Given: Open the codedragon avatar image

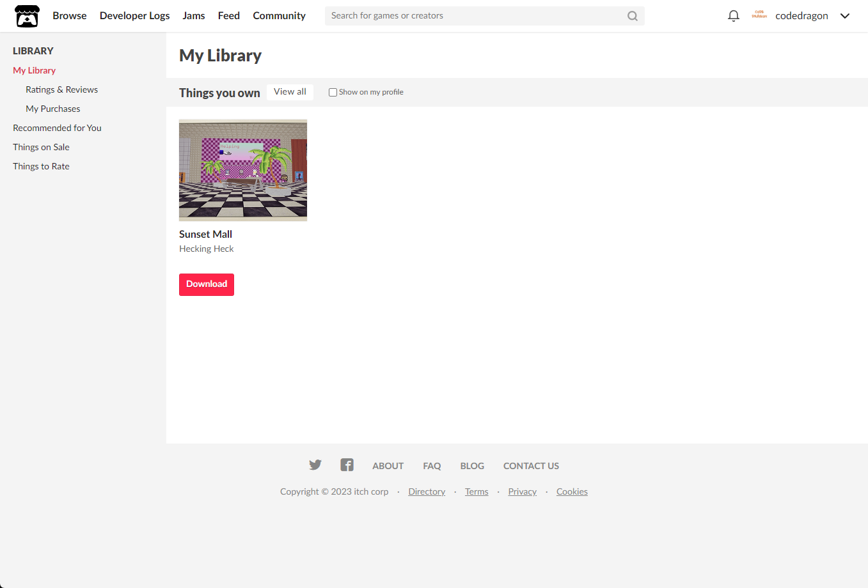Looking at the screenshot, I should (759, 15).
